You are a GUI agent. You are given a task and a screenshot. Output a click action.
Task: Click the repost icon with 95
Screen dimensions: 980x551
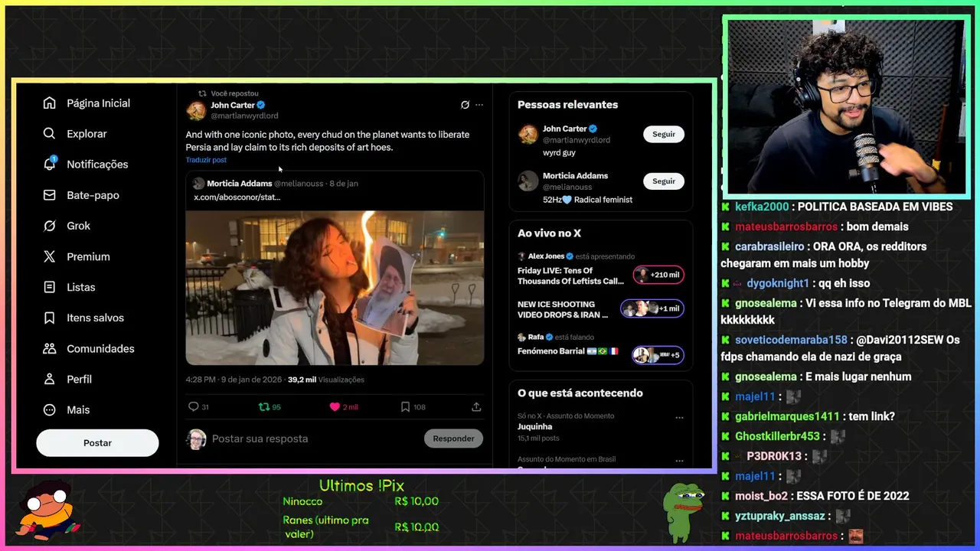(x=263, y=407)
